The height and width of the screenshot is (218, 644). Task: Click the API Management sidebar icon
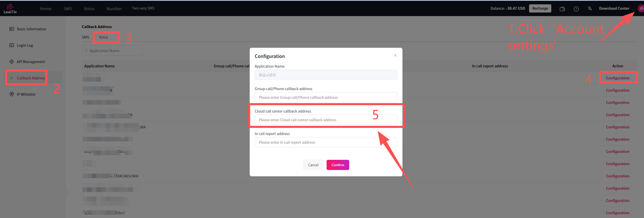point(12,62)
